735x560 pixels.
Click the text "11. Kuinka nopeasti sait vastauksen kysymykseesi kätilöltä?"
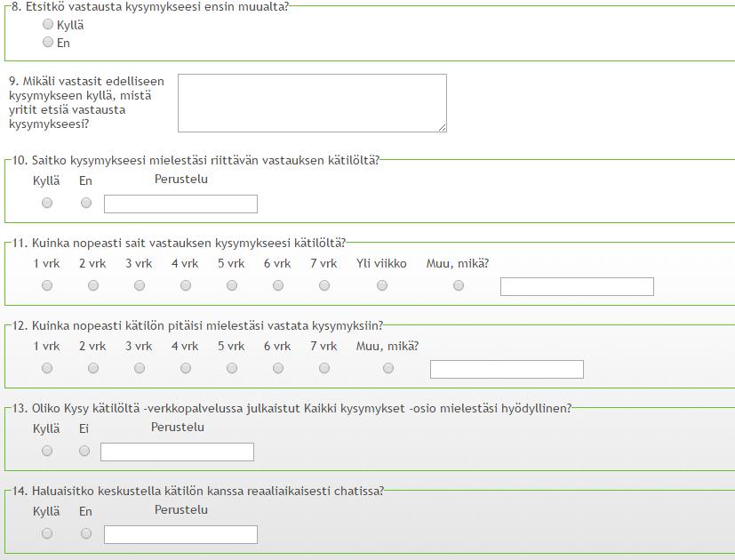179,243
